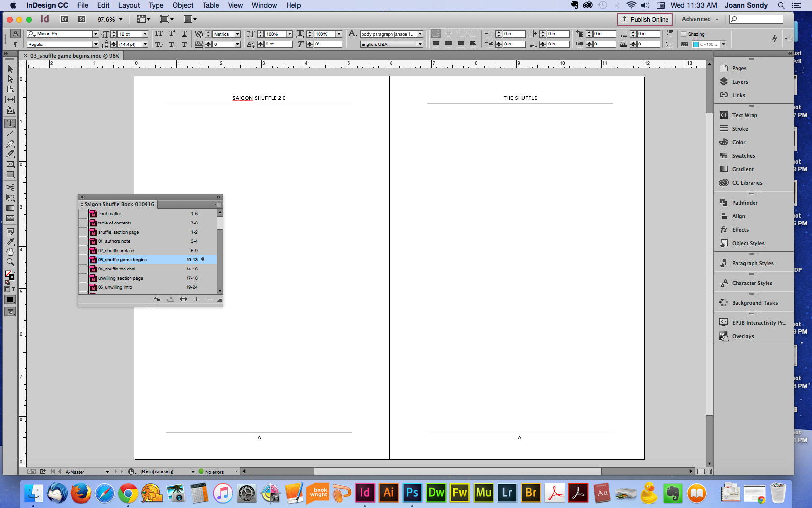This screenshot has height=508, width=812.
Task: Click the Book panel vertical scrollbar
Action: (220, 252)
